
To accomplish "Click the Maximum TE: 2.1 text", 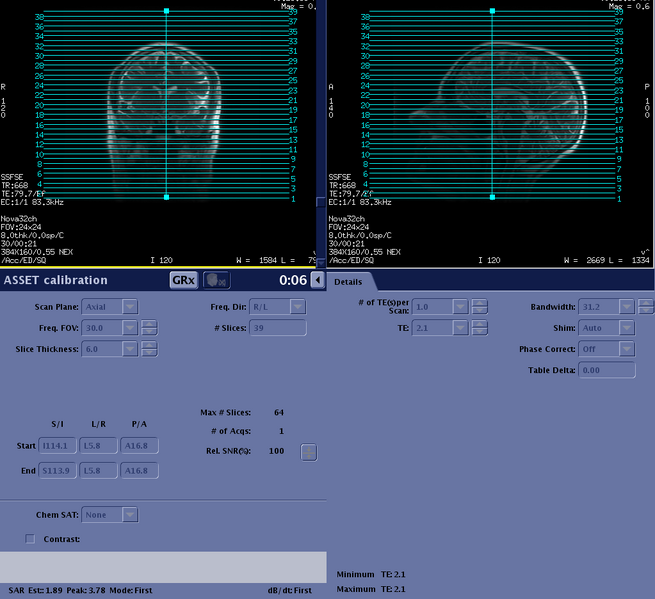I will pos(371,589).
